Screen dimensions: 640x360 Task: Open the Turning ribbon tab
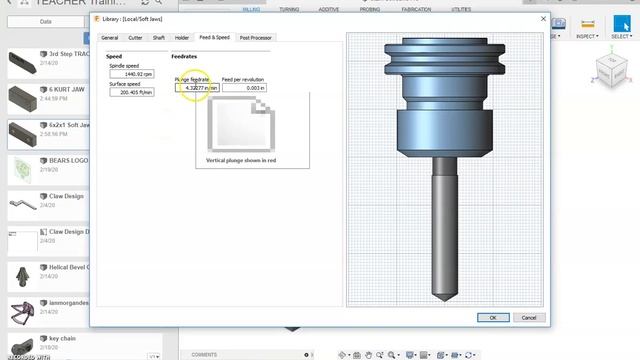[x=289, y=9]
